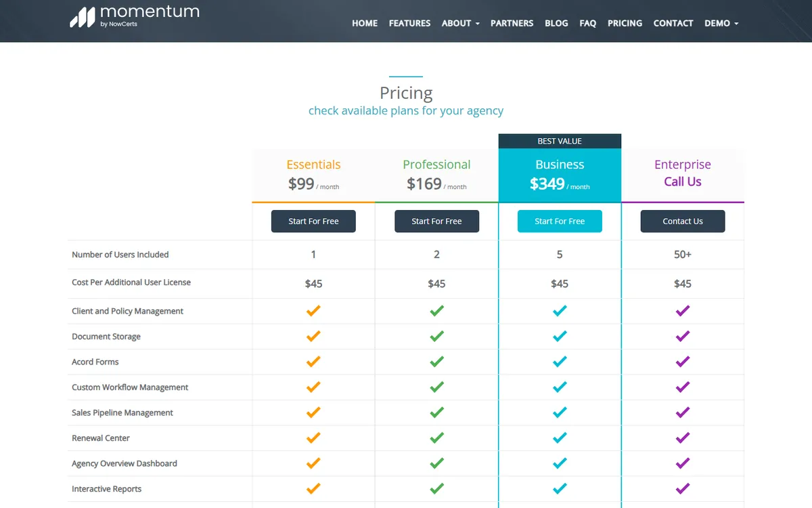Click the $349 / month price
This screenshot has width=812, height=508.
[x=560, y=184]
